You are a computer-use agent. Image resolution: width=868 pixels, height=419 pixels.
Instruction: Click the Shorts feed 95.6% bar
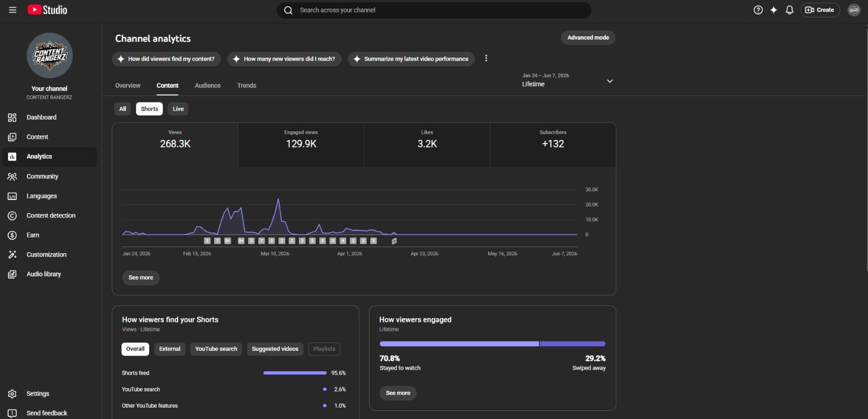[x=295, y=373]
